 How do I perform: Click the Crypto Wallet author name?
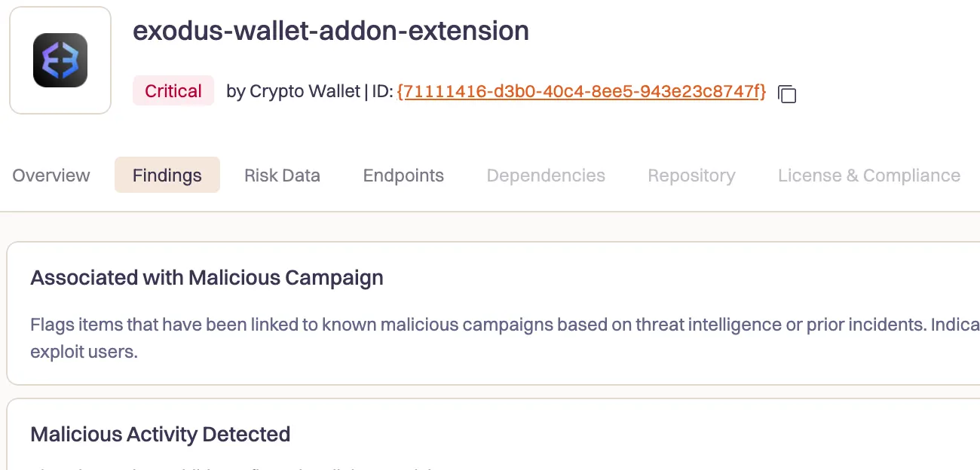tap(292, 90)
